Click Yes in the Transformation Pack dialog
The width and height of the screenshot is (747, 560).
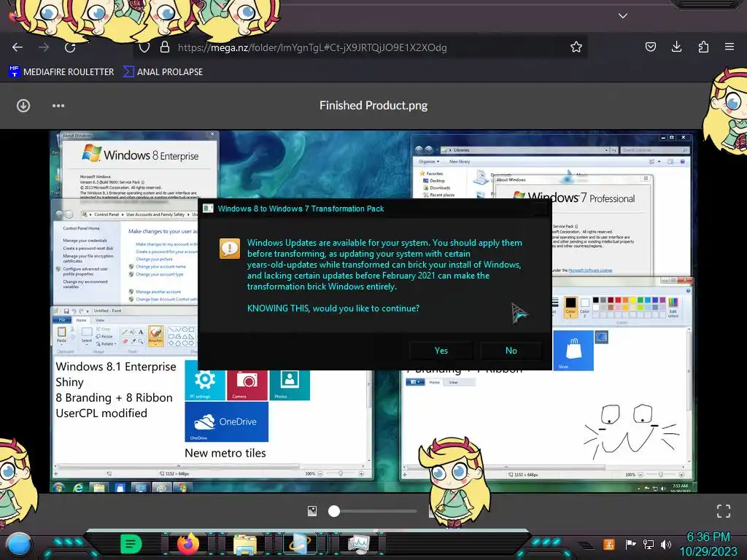[441, 351]
